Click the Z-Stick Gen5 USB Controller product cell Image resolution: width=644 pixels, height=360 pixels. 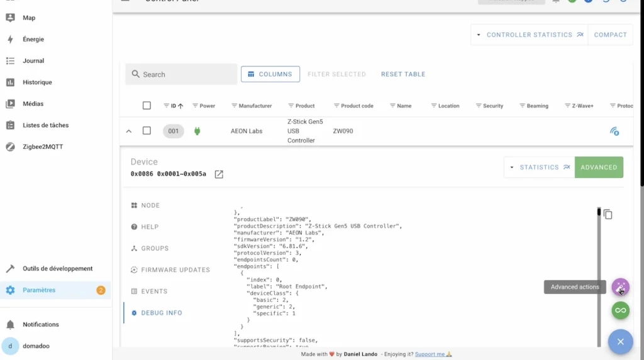(x=305, y=131)
